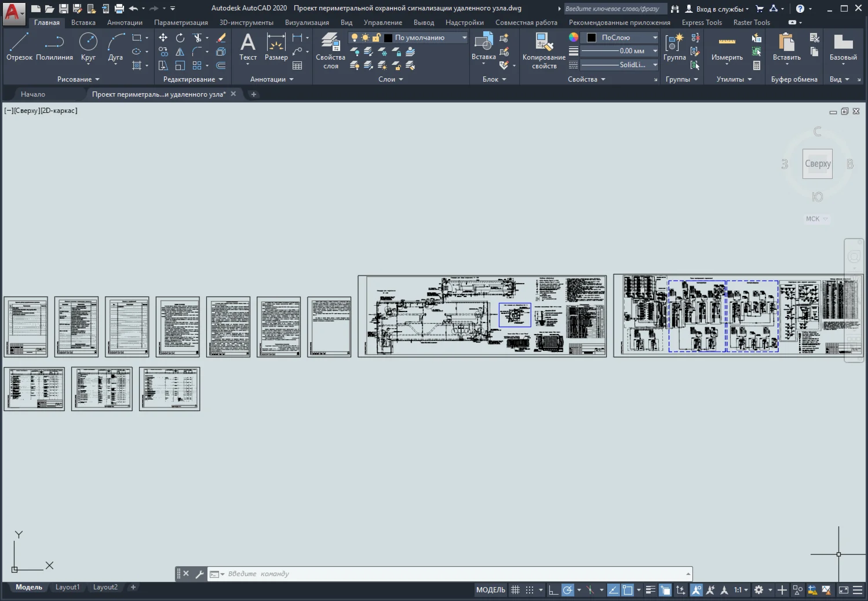The height and width of the screenshot is (601, 868).
Task: Click the object color wheel swatch
Action: 574,37
